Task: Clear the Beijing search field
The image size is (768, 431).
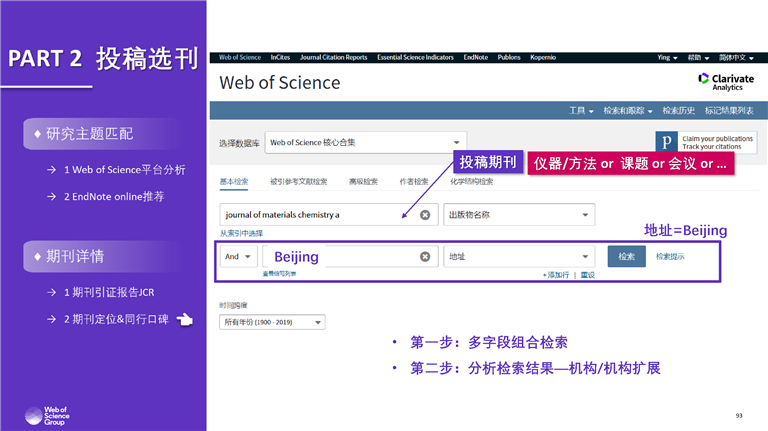Action: coord(425,257)
